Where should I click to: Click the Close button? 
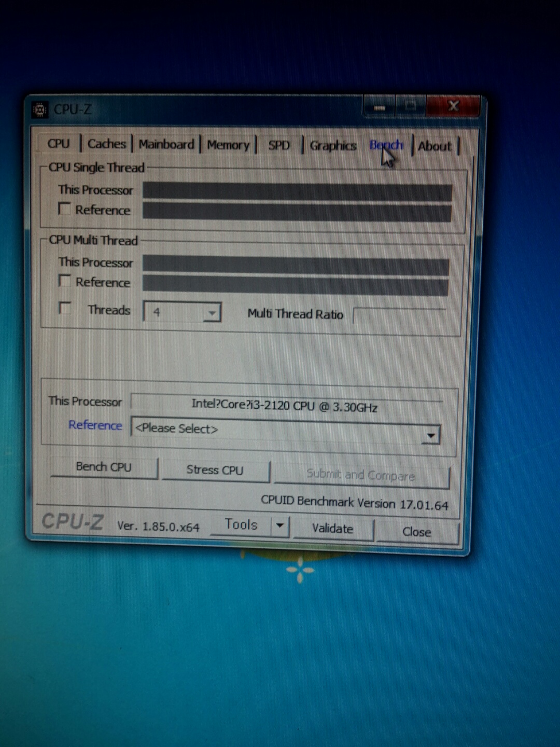pos(417,532)
